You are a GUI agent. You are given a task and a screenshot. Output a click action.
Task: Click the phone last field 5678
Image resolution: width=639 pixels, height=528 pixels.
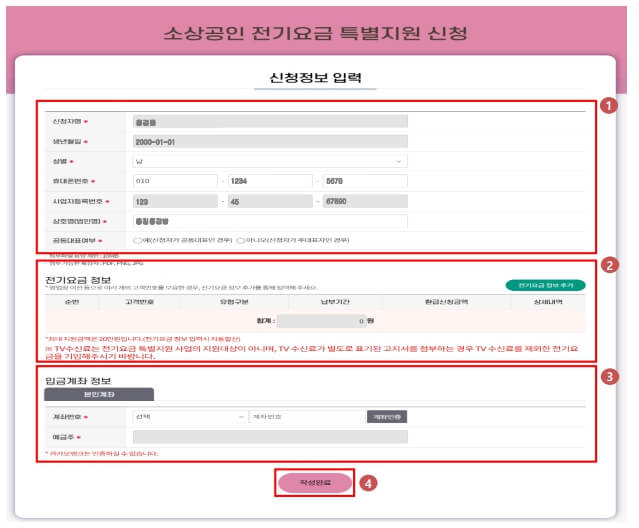365,181
